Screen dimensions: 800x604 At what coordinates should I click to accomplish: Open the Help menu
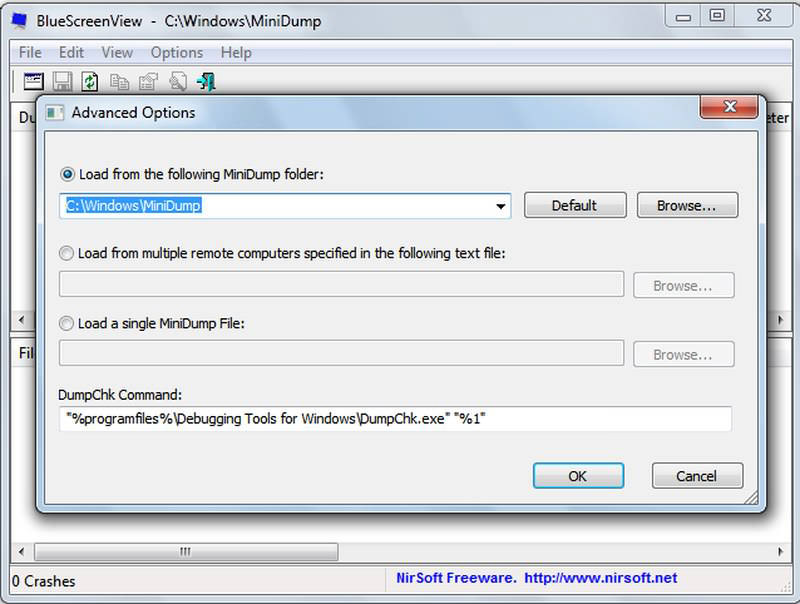(x=236, y=53)
